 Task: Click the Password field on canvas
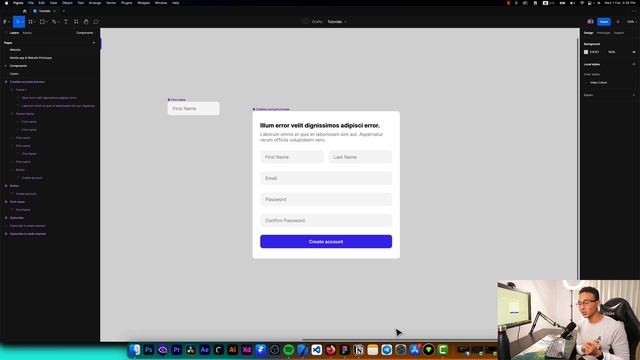point(326,199)
